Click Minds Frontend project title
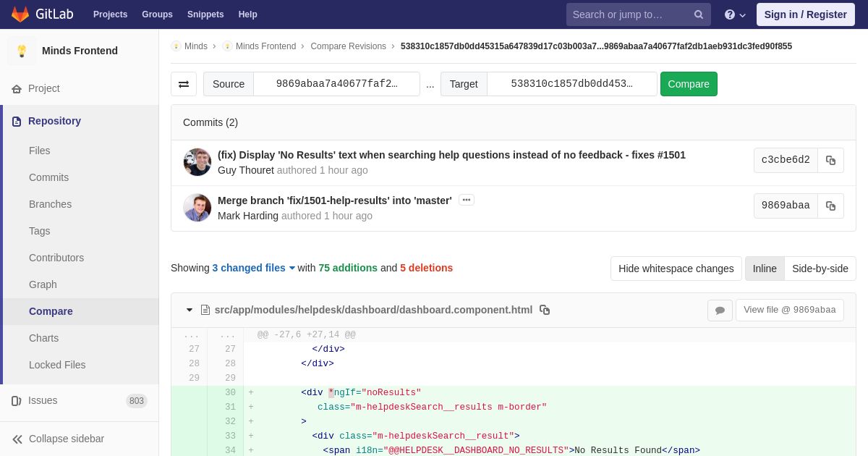 [x=80, y=51]
